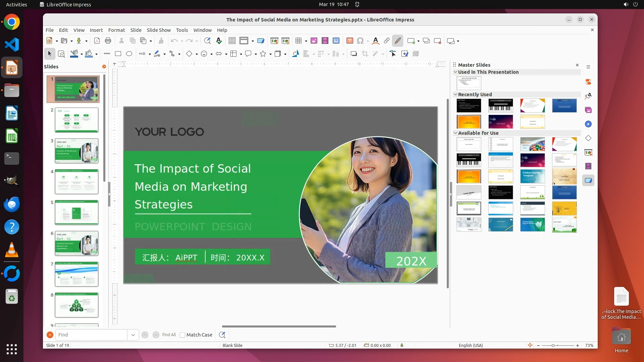Open Thunderbird from the Ubuntu dock
Screen dimensions: 644x362
tap(12, 204)
